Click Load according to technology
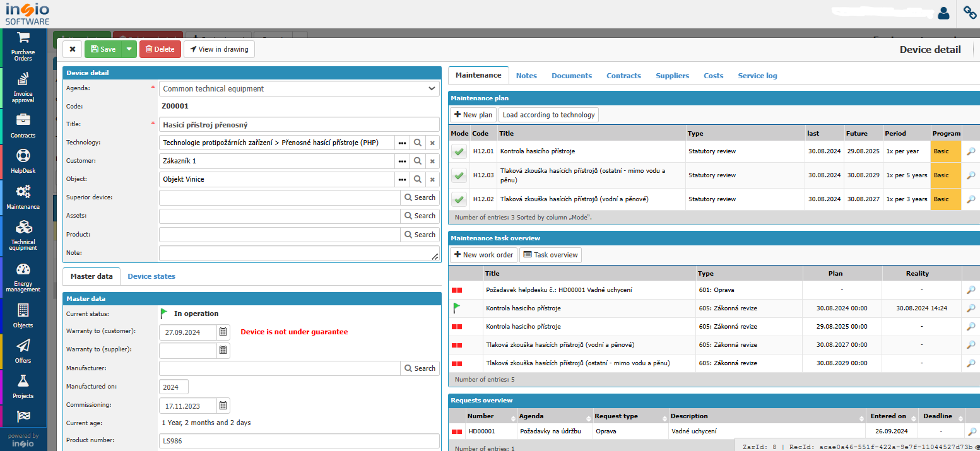 click(548, 114)
